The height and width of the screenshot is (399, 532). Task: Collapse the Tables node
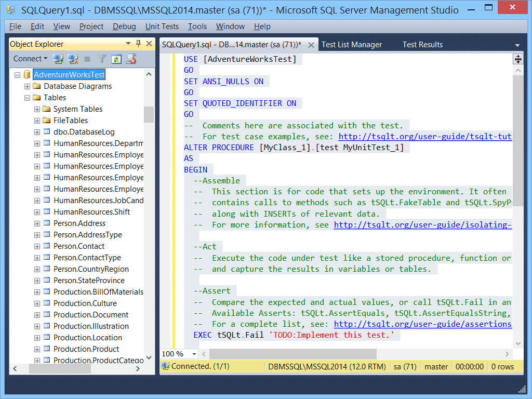pyautogui.click(x=27, y=98)
